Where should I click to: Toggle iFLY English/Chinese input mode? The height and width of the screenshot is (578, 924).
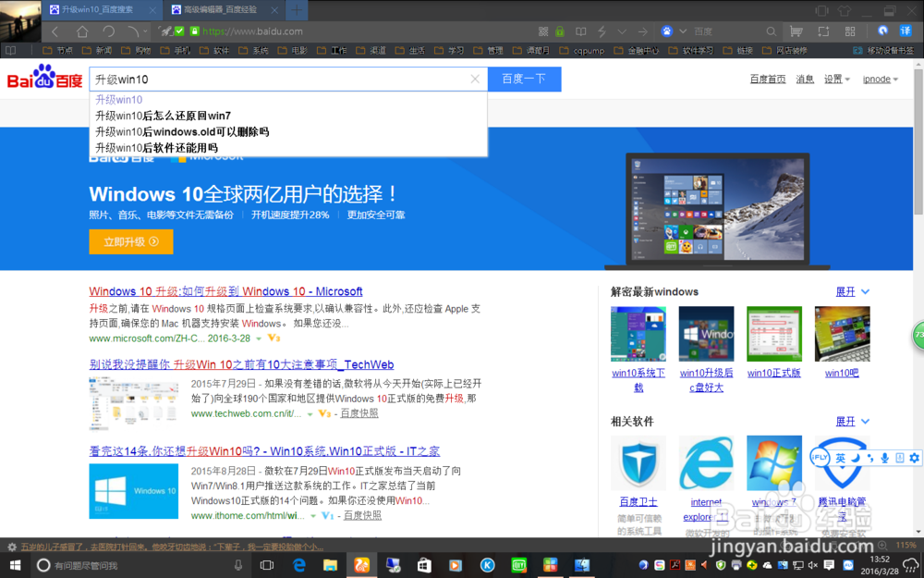[x=841, y=458]
